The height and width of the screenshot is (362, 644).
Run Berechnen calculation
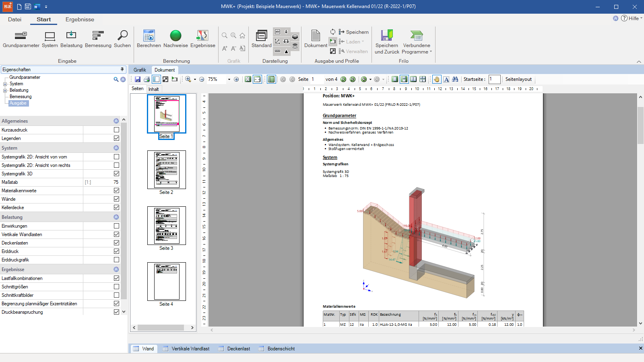(149, 39)
